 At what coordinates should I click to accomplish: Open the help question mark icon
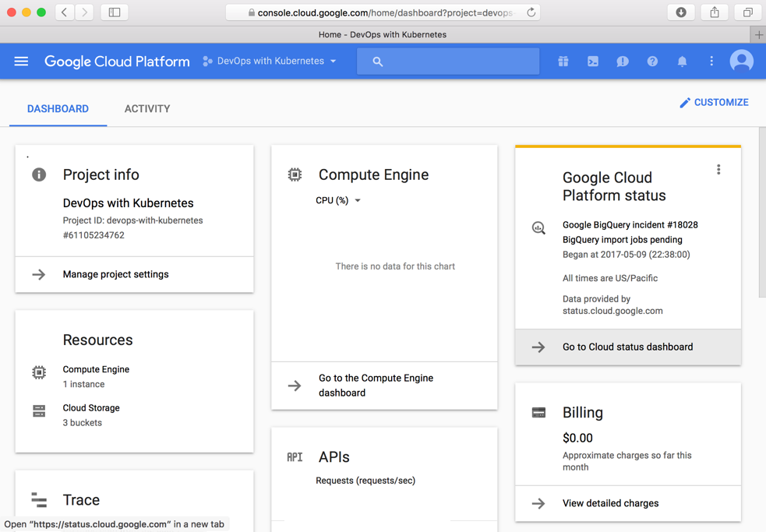click(652, 61)
